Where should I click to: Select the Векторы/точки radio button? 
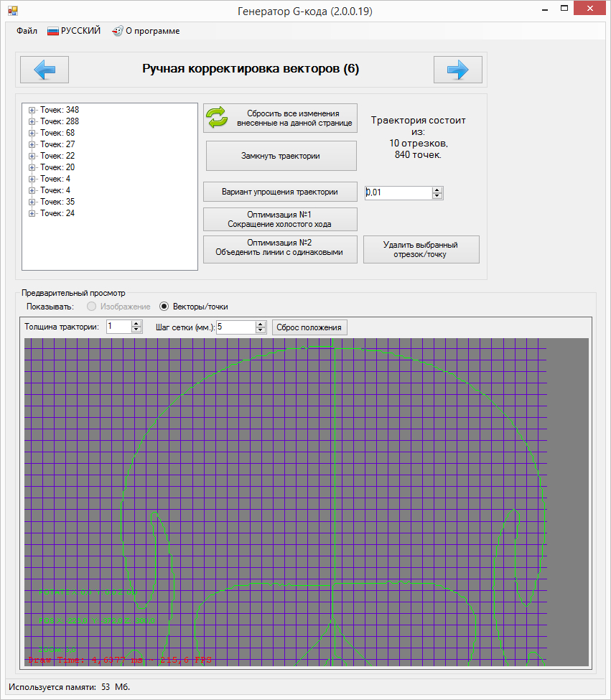coord(164,307)
